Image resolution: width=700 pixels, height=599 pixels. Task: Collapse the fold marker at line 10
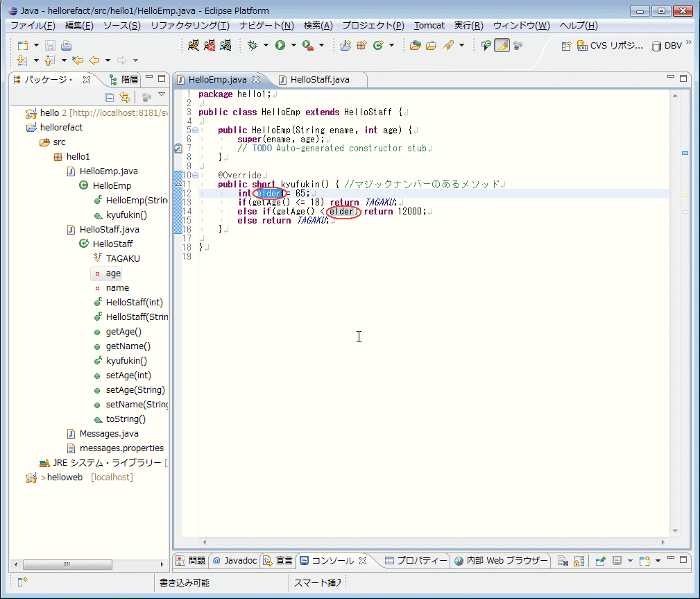pyautogui.click(x=195, y=175)
